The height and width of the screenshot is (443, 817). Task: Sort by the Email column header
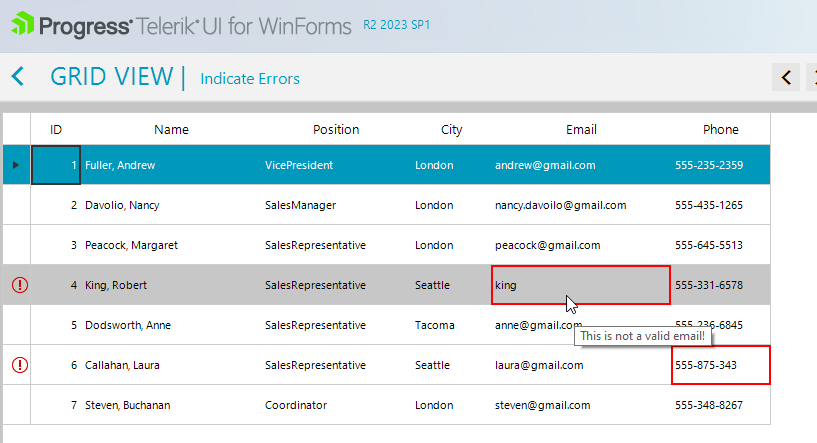[581, 129]
